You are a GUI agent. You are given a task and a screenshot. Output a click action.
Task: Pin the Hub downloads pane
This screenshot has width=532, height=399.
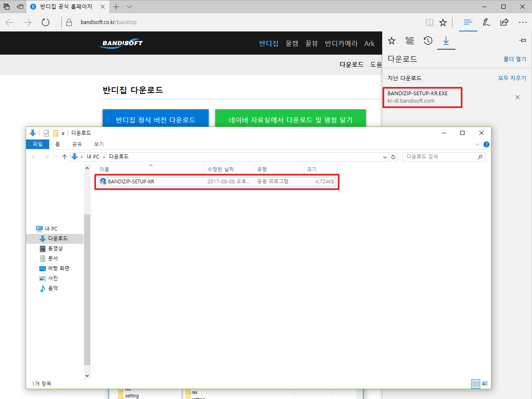coord(522,40)
